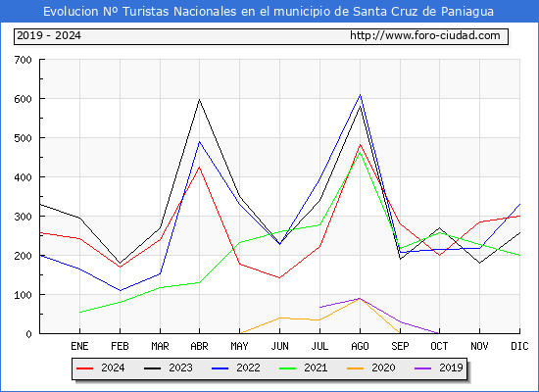Click the NOV month axis label
539x392 pixels.
point(479,346)
